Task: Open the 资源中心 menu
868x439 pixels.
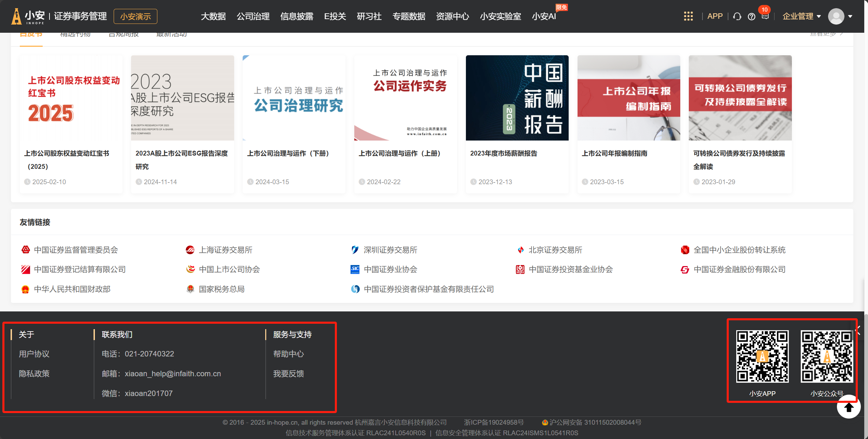Action: tap(453, 16)
